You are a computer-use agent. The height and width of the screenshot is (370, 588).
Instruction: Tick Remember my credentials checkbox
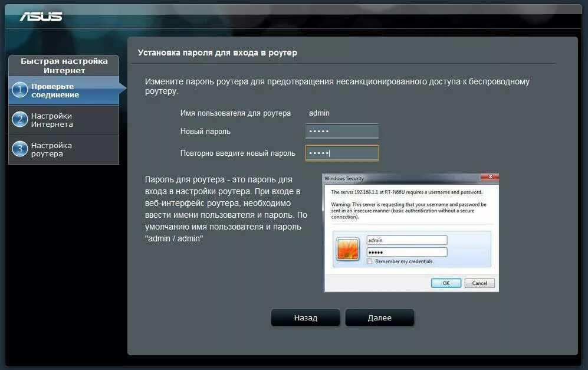coord(370,261)
